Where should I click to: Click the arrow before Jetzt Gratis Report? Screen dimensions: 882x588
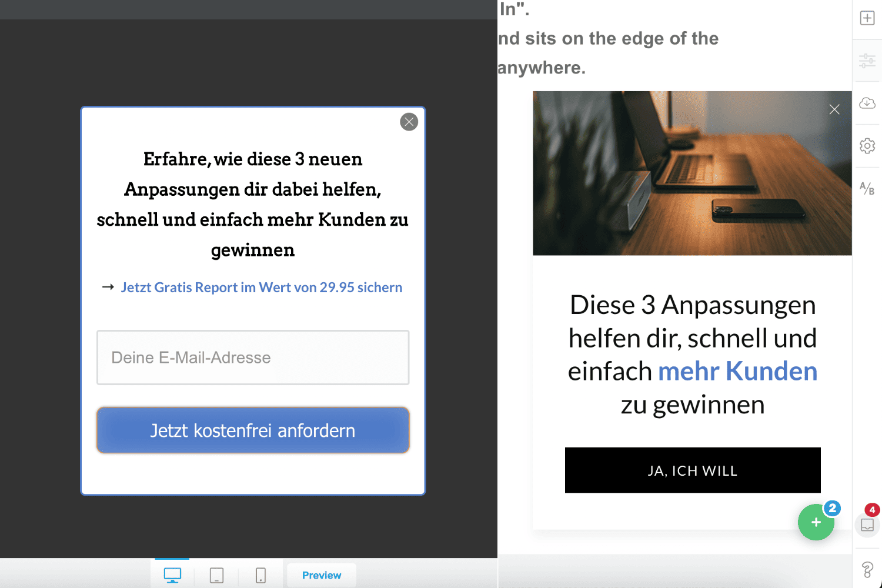click(108, 287)
